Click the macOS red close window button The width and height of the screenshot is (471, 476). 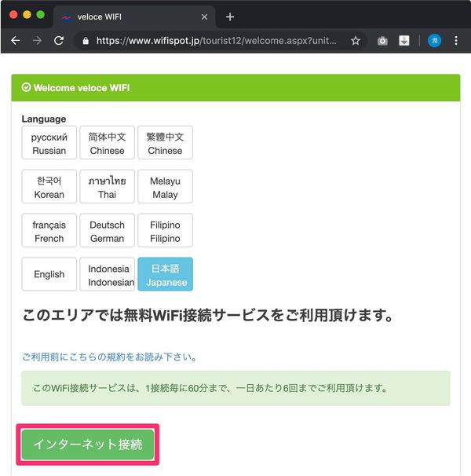pos(13,15)
